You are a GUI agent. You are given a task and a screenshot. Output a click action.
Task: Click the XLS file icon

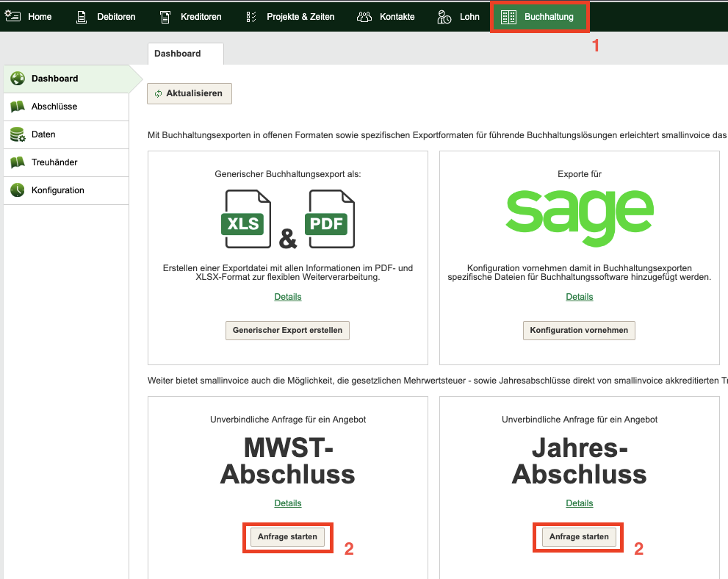pos(246,219)
